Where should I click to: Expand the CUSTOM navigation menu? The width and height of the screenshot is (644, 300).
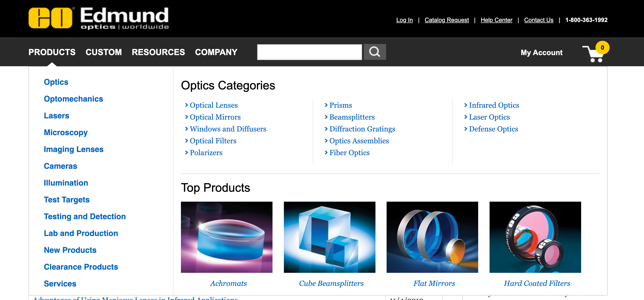coord(103,52)
